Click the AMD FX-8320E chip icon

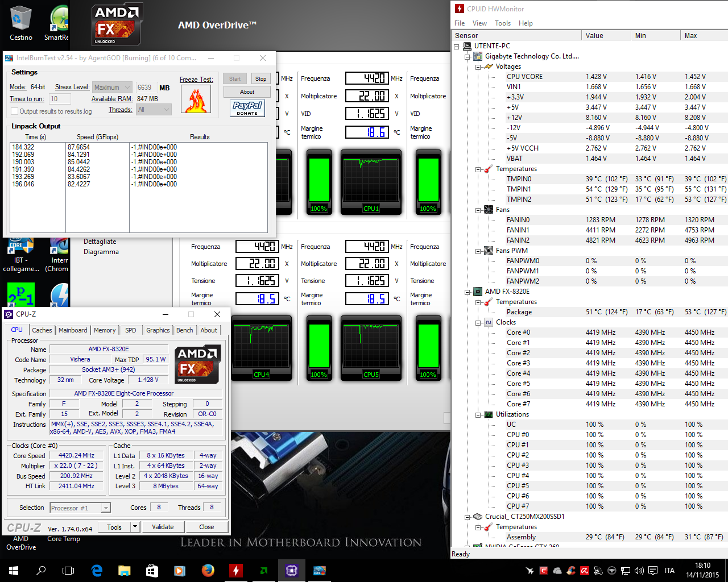pyautogui.click(x=478, y=292)
